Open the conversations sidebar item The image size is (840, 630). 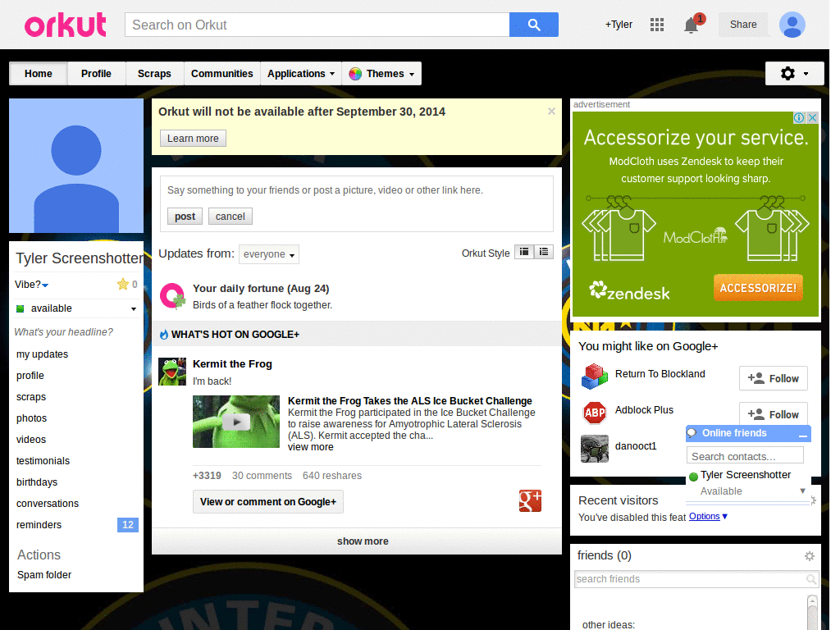tap(47, 504)
